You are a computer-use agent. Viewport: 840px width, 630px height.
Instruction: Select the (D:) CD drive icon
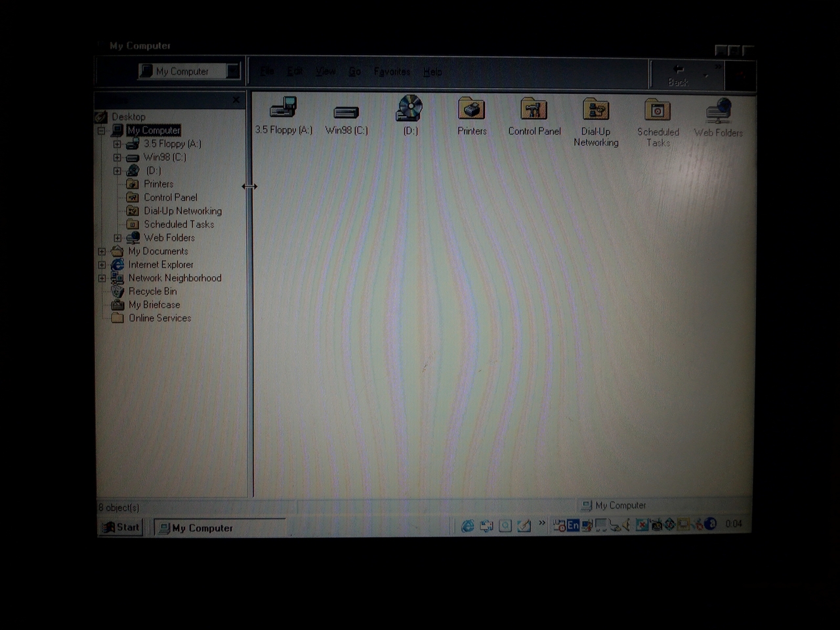(x=409, y=112)
